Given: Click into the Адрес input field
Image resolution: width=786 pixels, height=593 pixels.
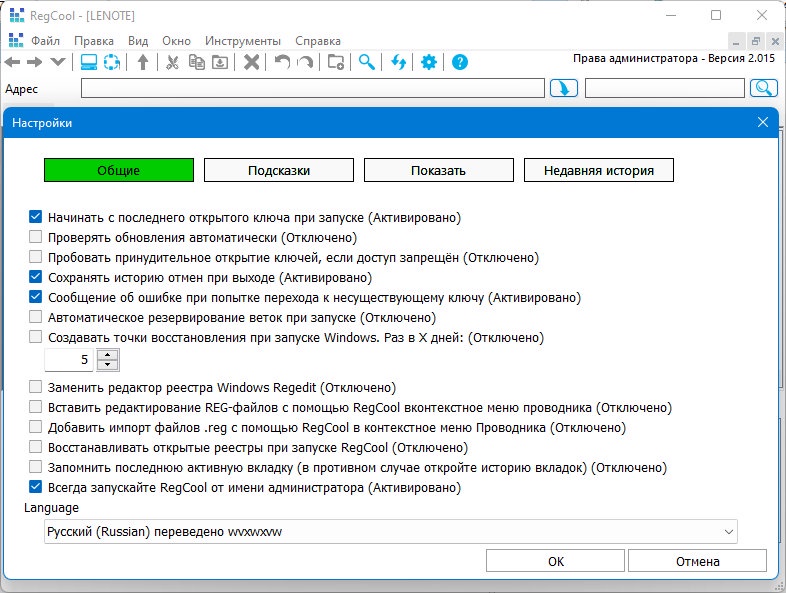Looking at the screenshot, I should (x=313, y=89).
